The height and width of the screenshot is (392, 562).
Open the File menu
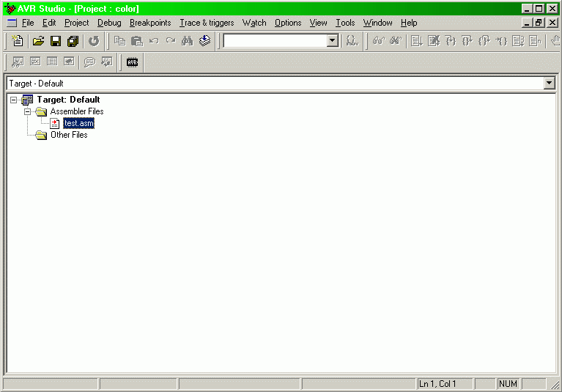28,23
